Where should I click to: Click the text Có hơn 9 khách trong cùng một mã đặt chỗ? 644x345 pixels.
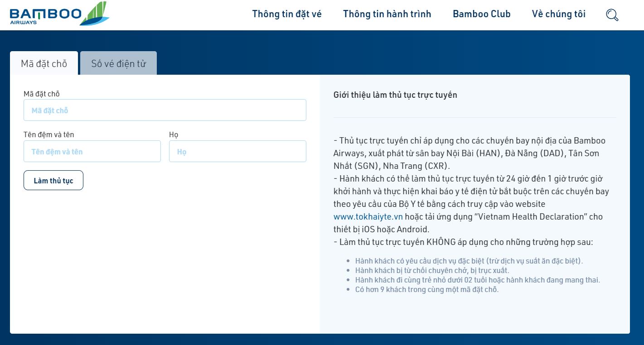427,289
